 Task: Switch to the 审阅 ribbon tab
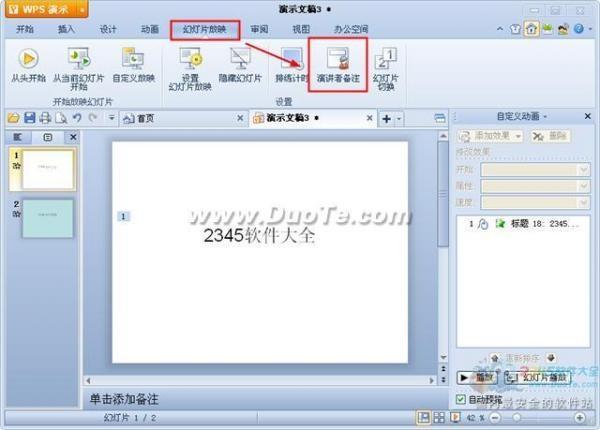point(259,30)
